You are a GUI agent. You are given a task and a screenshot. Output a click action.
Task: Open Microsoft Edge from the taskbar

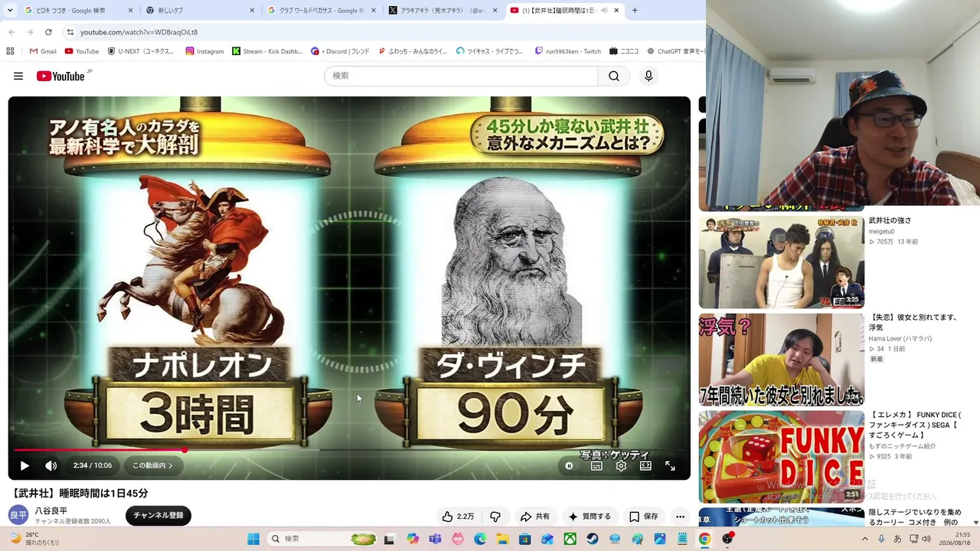click(x=480, y=539)
